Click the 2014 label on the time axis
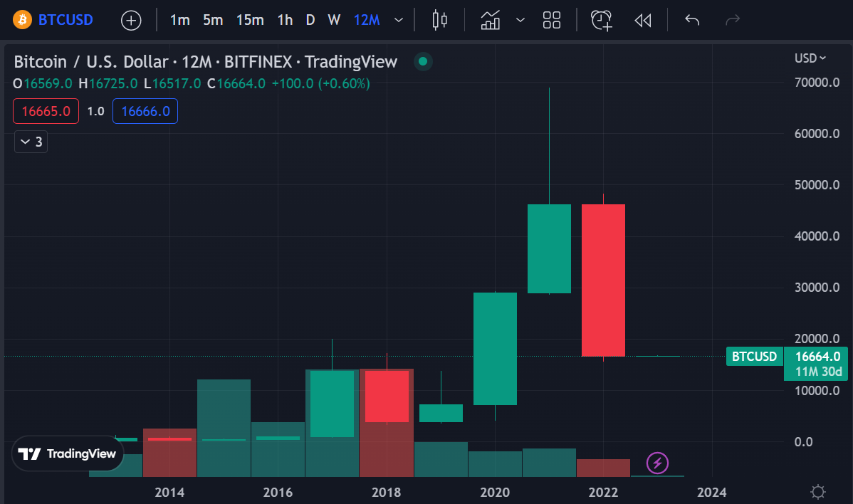853x504 pixels. (x=169, y=493)
